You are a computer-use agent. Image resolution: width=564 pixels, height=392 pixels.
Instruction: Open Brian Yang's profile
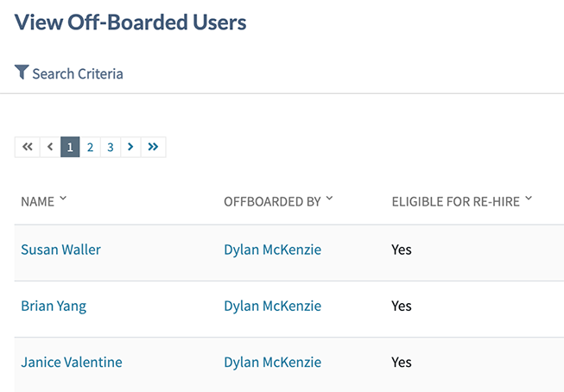pyautogui.click(x=54, y=306)
